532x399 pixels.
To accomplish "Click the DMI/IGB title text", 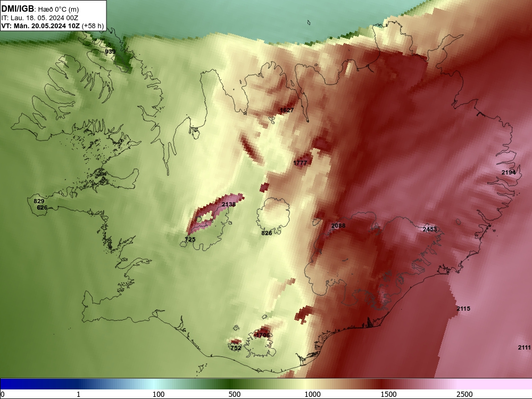I will 18,9.
